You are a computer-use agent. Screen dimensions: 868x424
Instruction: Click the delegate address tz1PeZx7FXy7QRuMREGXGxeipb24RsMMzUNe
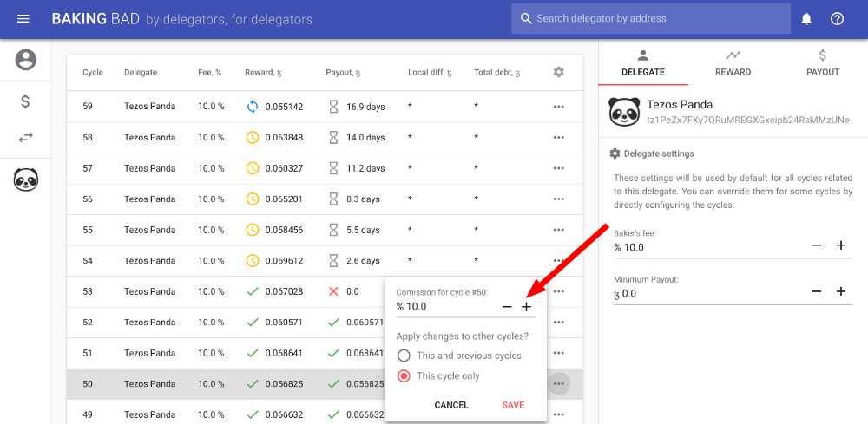748,120
